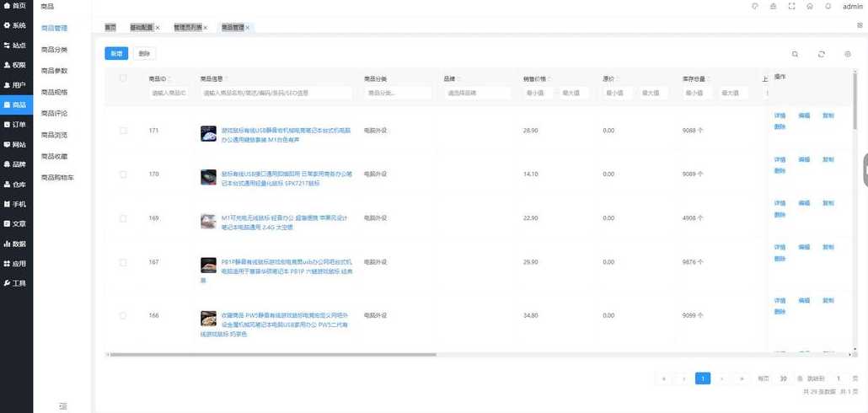The height and width of the screenshot is (413, 868).
Task: Open the 数据 chart sidebar item
Action: pos(15,244)
